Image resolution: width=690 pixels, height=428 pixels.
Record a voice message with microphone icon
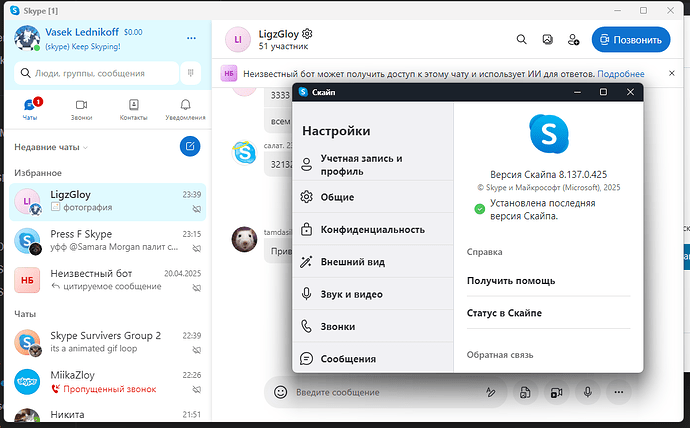(588, 392)
